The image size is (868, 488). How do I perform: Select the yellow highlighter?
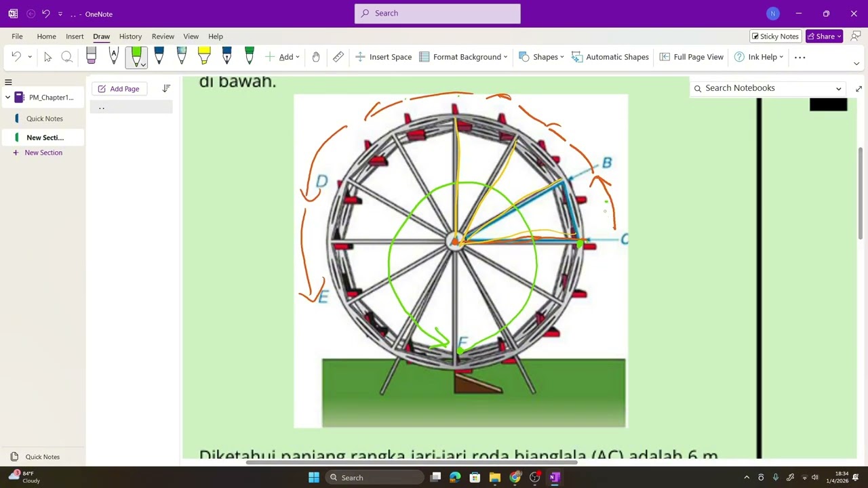(204, 57)
